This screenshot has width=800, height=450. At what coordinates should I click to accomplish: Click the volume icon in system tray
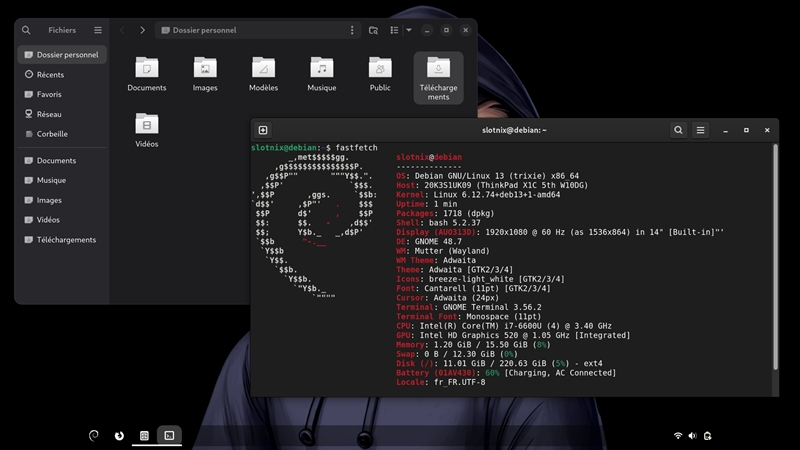tap(693, 435)
